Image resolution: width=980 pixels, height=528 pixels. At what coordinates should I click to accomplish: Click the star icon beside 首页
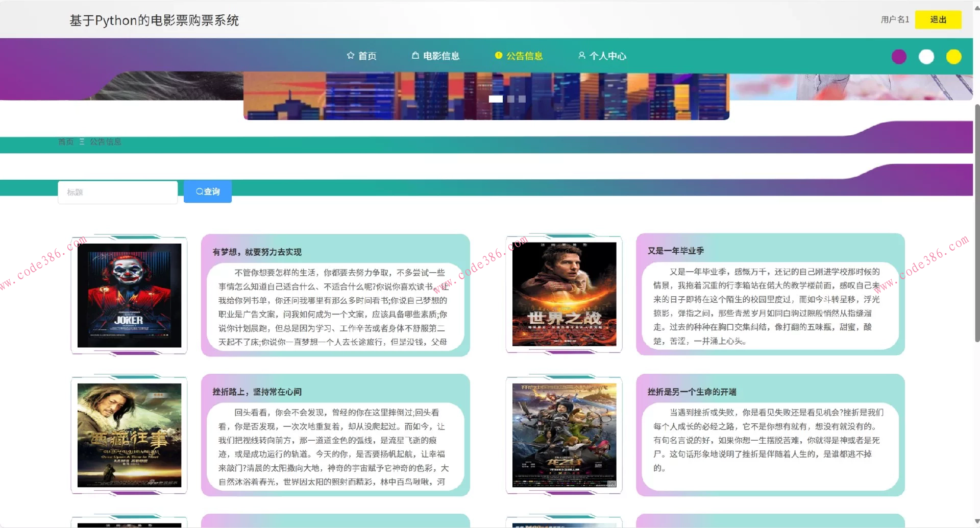[350, 56]
